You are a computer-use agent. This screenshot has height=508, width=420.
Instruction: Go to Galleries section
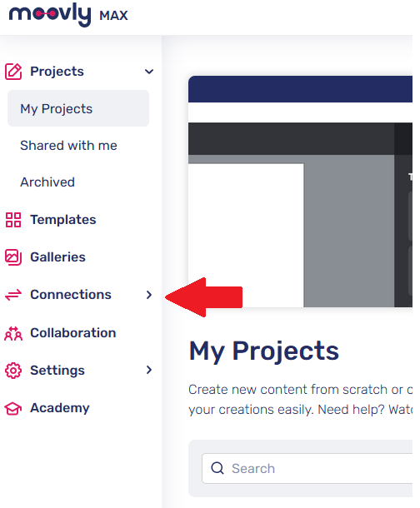pyautogui.click(x=57, y=257)
